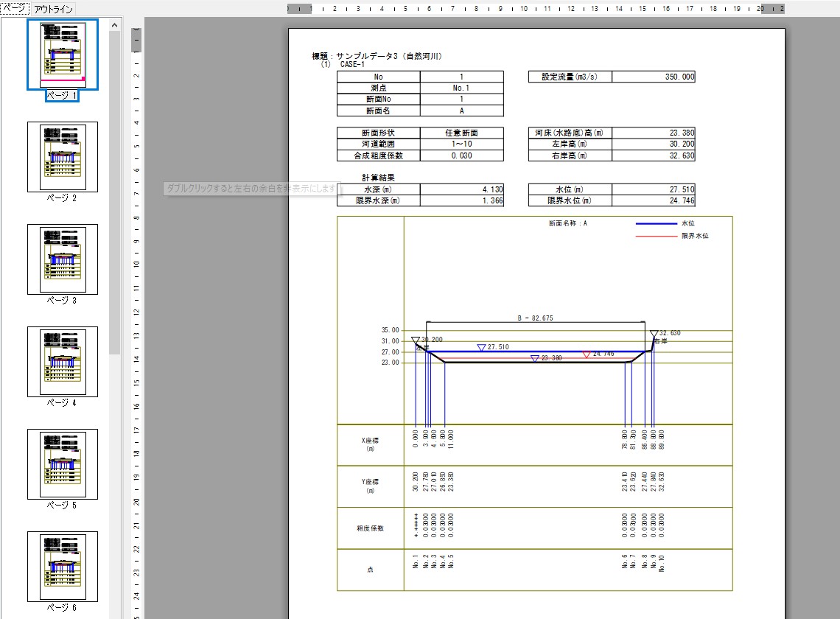Screen dimensions: 840x619
Task: Click the thumbnail panel scroll-up arrow
Action: point(115,25)
